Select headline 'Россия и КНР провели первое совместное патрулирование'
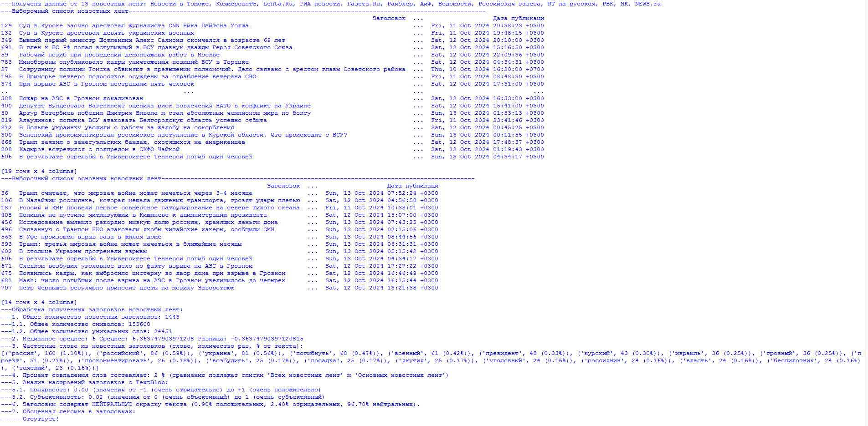 pos(159,208)
